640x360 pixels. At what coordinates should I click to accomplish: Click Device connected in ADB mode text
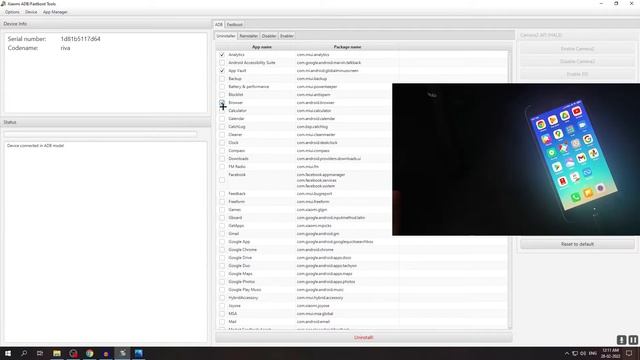(36, 146)
